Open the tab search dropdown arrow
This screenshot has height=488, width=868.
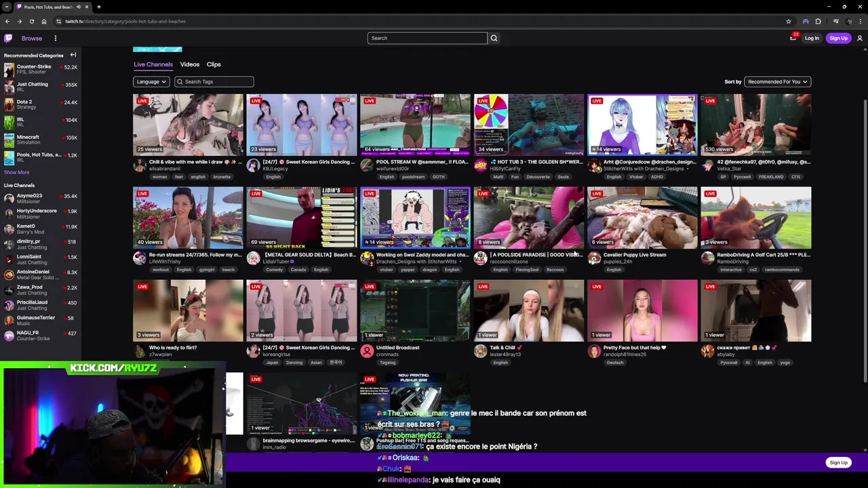[x=7, y=7]
